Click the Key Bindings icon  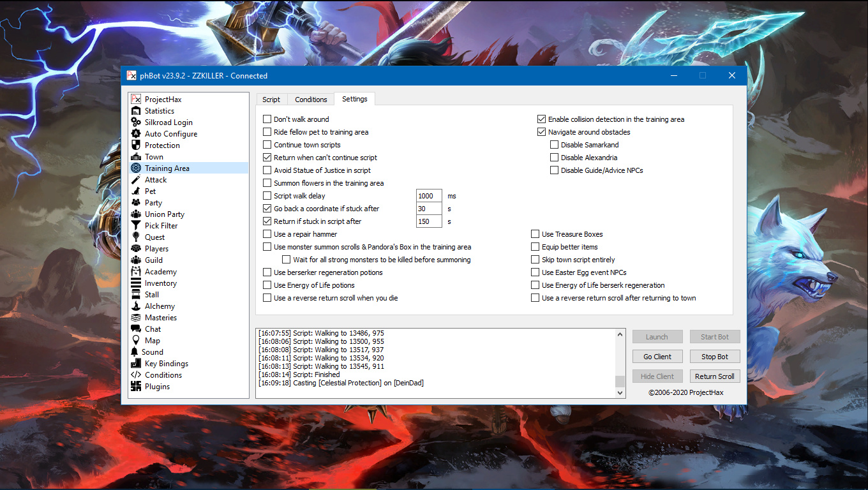point(135,364)
